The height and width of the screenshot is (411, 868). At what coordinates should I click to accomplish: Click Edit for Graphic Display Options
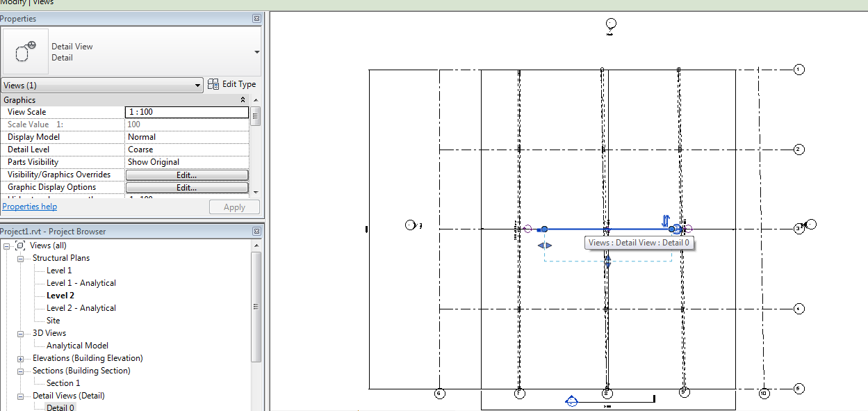[186, 188]
